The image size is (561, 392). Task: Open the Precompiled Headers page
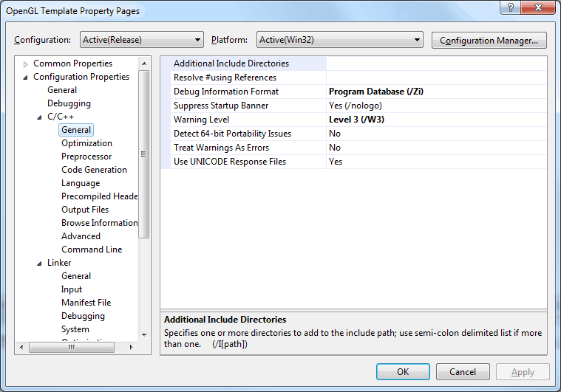click(100, 196)
